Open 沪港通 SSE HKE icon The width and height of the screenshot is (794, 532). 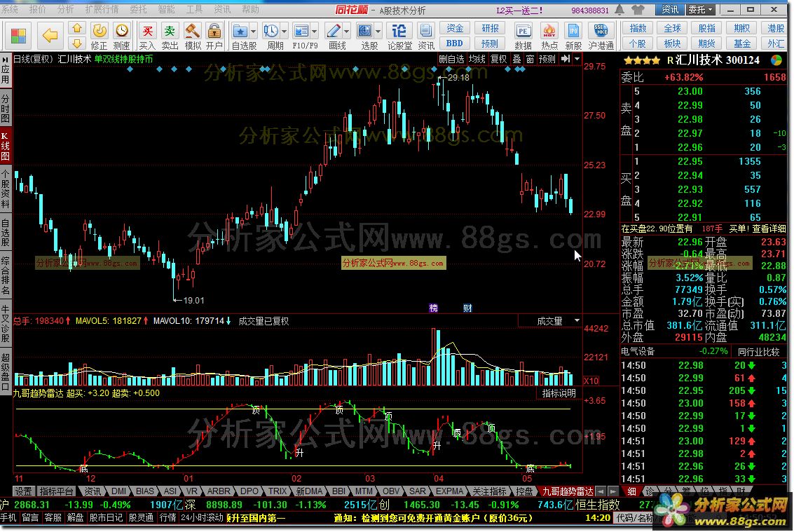click(x=601, y=32)
